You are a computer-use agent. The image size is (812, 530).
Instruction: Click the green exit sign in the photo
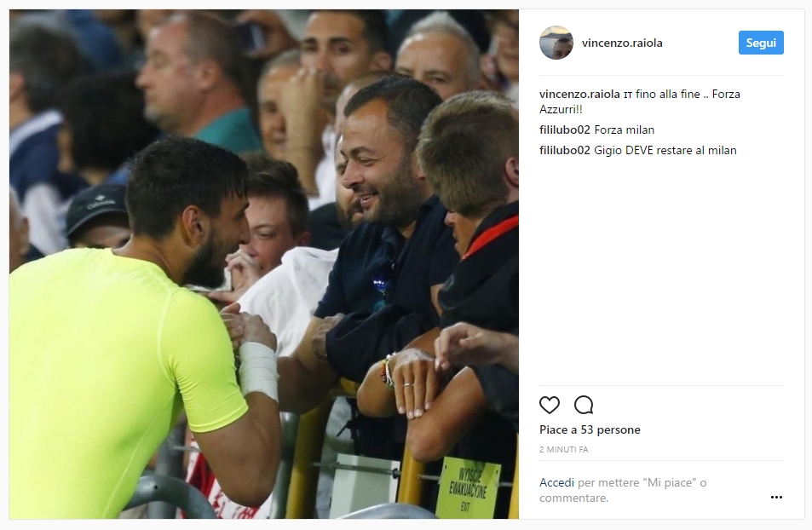[468, 487]
